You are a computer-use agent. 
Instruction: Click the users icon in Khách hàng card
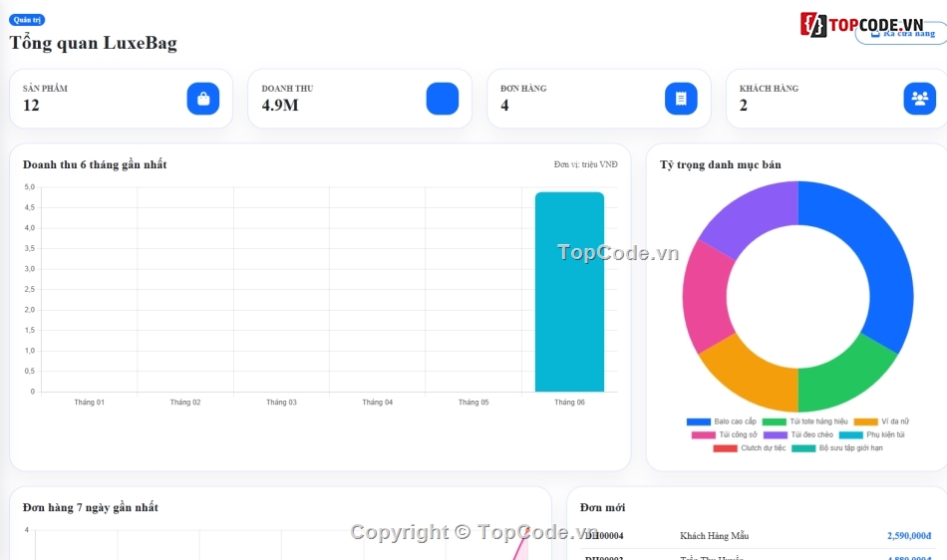tap(920, 99)
